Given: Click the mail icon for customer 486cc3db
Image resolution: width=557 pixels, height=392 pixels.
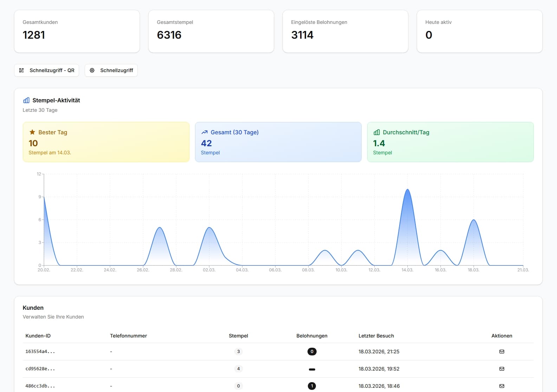Looking at the screenshot, I should point(502,386).
